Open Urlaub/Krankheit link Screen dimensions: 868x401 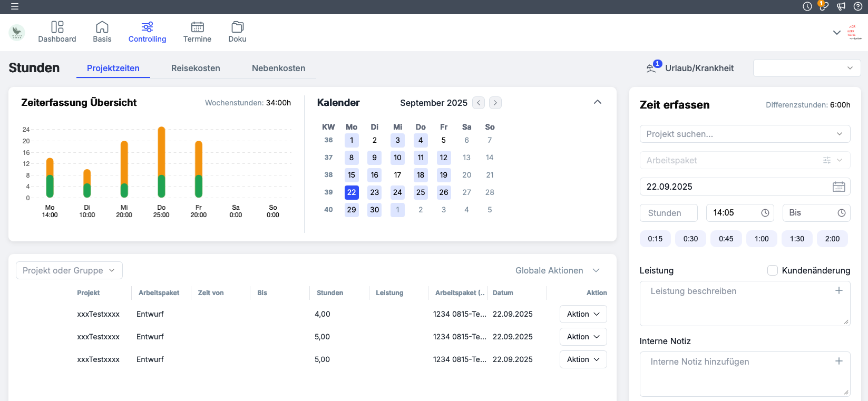699,68
